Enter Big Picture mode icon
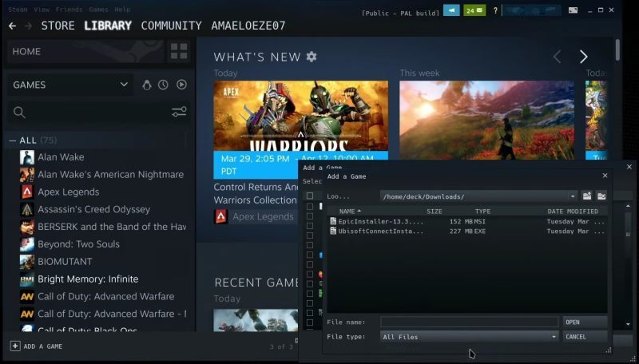 pos(573,10)
